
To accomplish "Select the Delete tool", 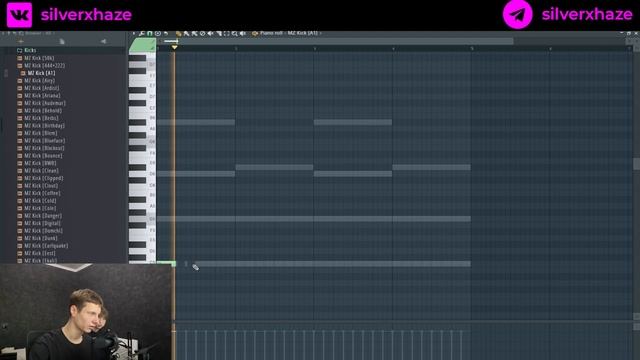I will click(x=202, y=33).
